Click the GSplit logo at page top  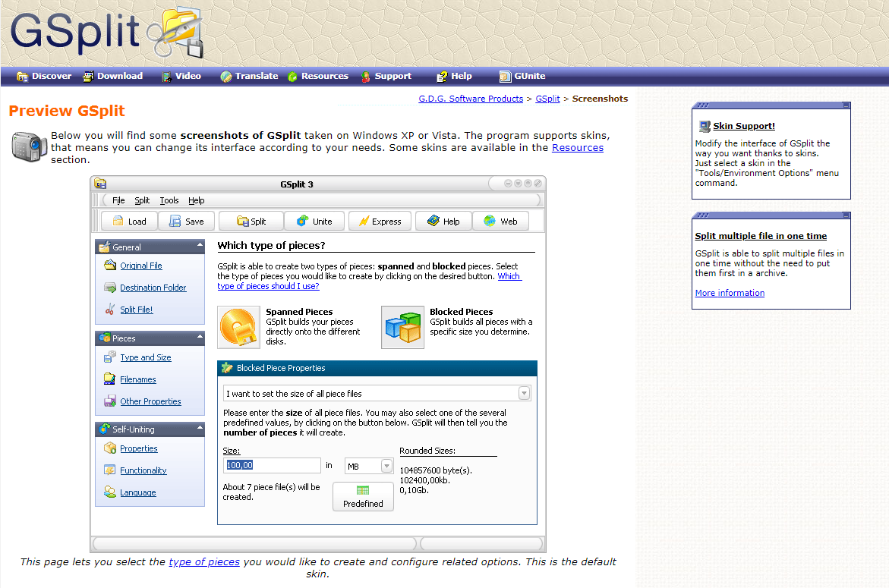106,32
